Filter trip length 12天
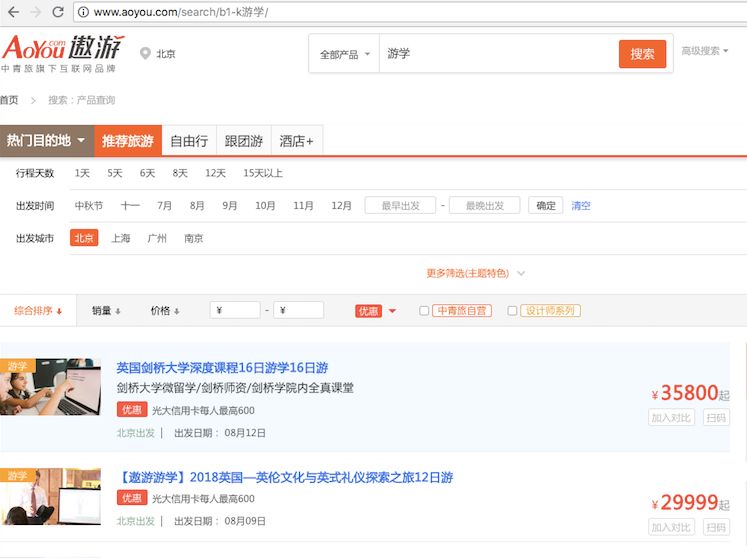This screenshot has height=558, width=747. click(215, 173)
